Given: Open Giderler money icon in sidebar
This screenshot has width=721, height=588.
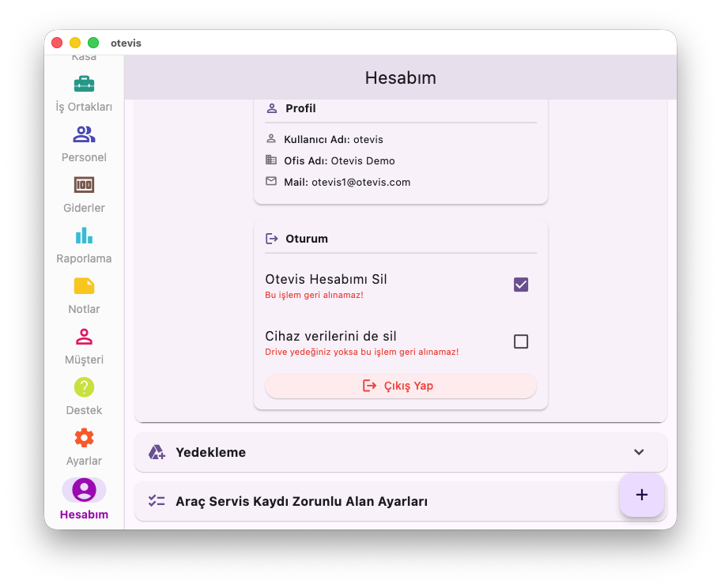Looking at the screenshot, I should tap(84, 185).
